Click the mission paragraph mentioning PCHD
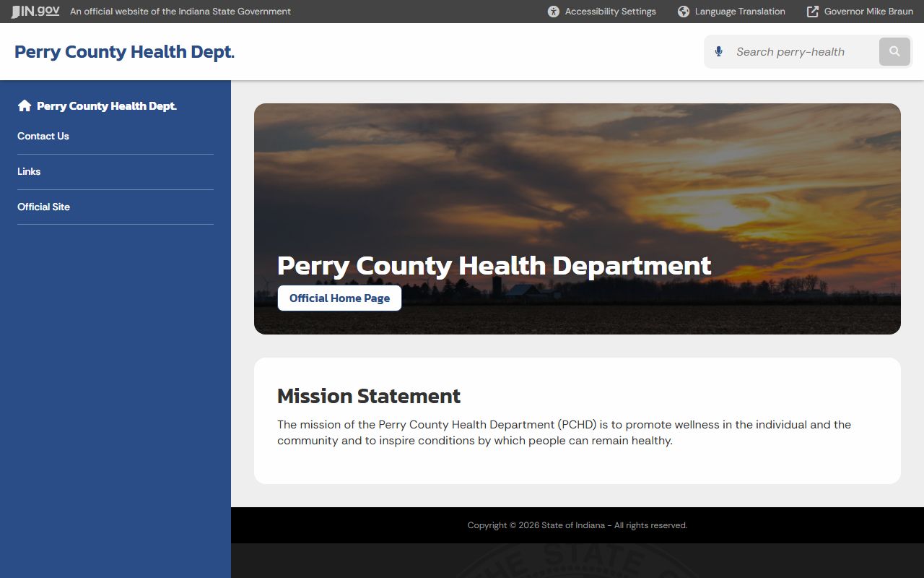The image size is (924, 578). click(564, 432)
